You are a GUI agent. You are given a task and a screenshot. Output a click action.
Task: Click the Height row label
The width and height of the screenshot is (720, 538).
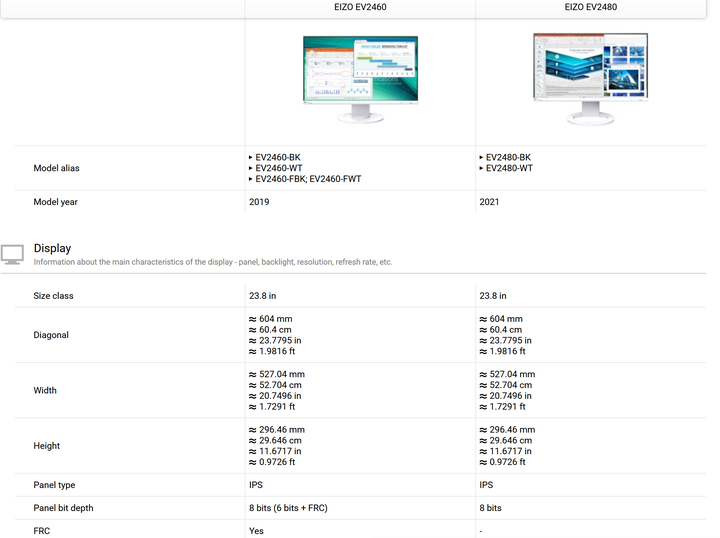click(x=47, y=446)
